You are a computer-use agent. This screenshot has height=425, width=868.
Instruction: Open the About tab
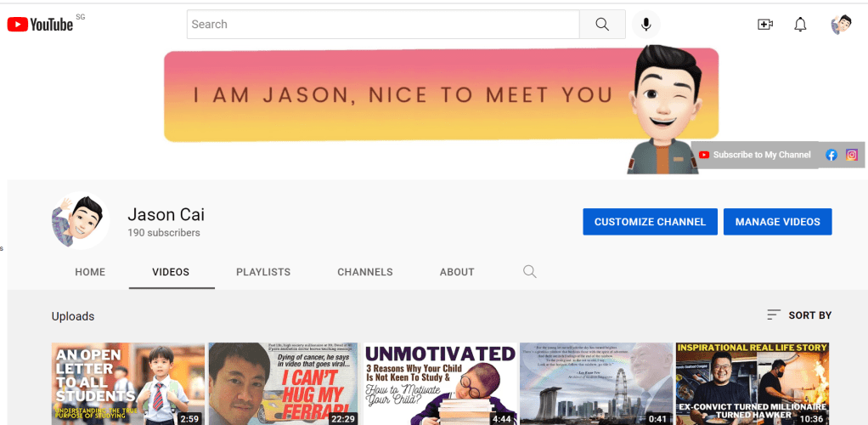457,272
